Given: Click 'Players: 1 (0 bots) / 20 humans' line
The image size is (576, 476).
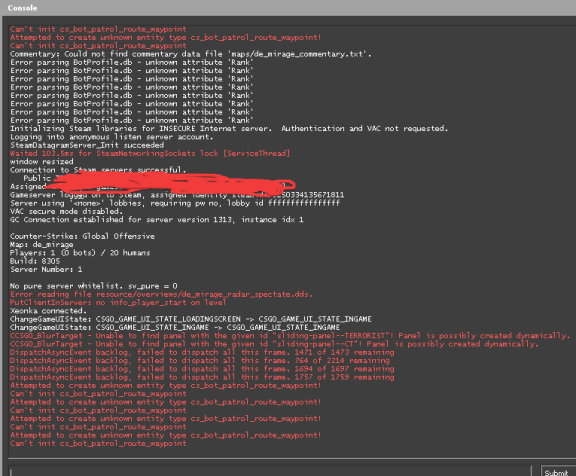Looking at the screenshot, I should [80, 253].
